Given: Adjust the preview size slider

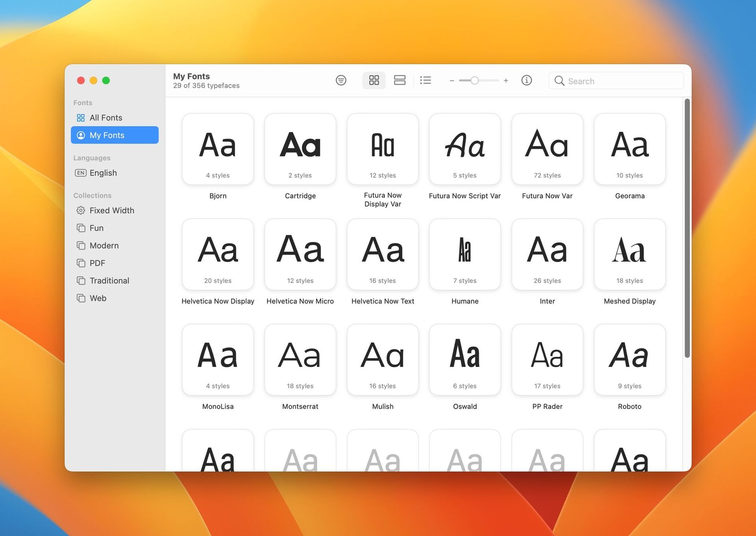Looking at the screenshot, I should click(475, 81).
